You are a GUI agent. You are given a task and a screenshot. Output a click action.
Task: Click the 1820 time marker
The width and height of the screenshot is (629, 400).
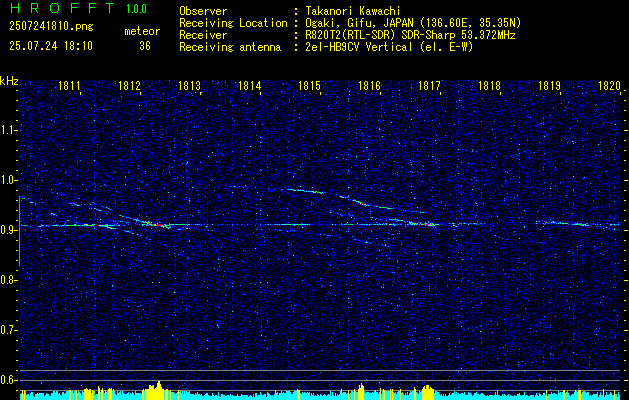click(609, 85)
